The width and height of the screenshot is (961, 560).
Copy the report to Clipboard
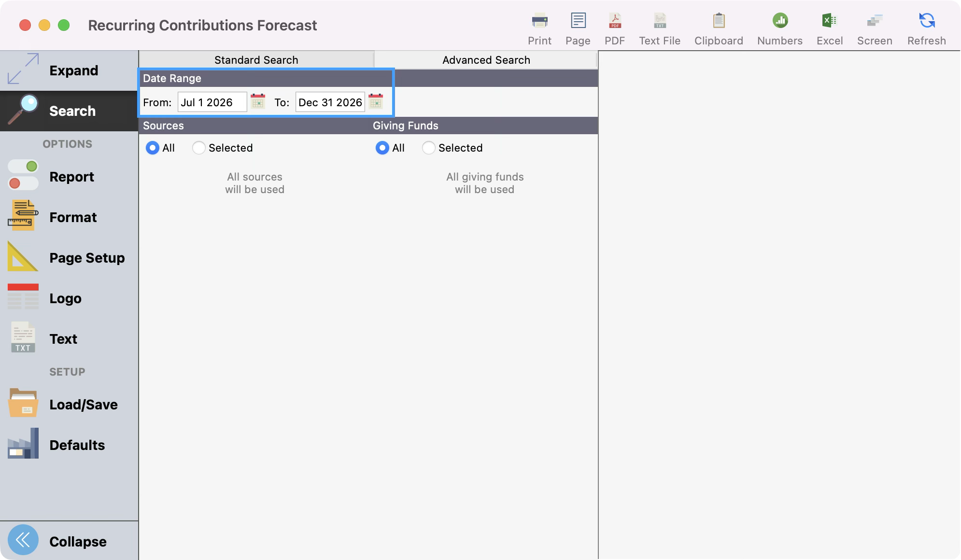click(x=719, y=29)
